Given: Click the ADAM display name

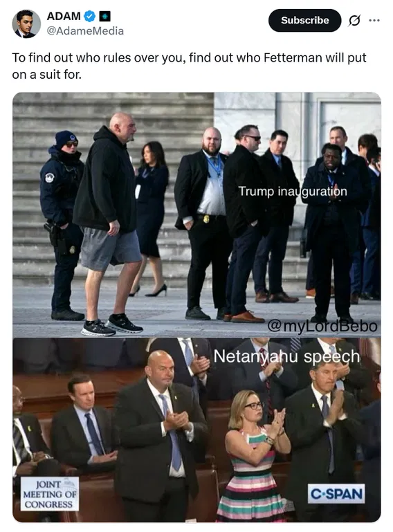Looking at the screenshot, I should (x=64, y=16).
